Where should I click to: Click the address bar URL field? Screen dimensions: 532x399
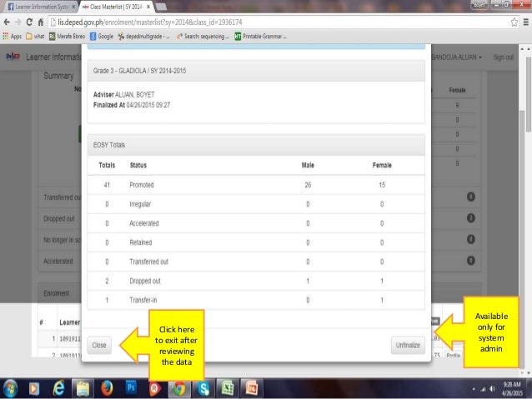pos(279,22)
